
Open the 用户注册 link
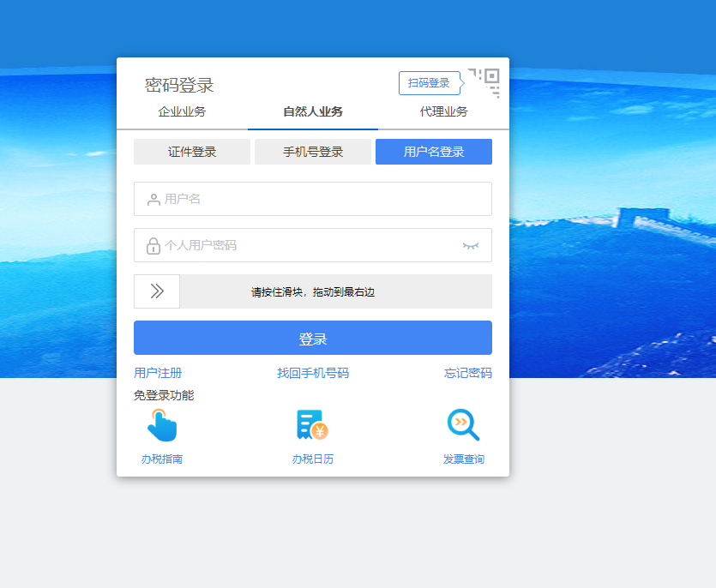tap(158, 373)
